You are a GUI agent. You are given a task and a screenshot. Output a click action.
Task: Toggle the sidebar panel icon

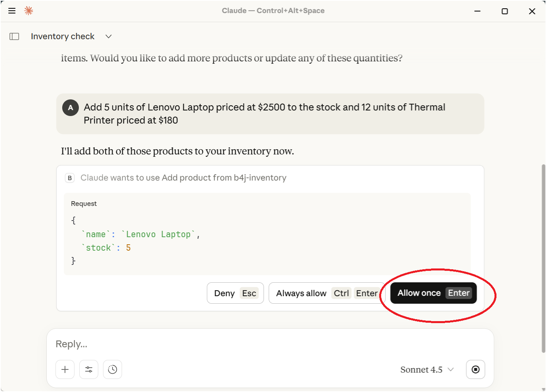(14, 36)
